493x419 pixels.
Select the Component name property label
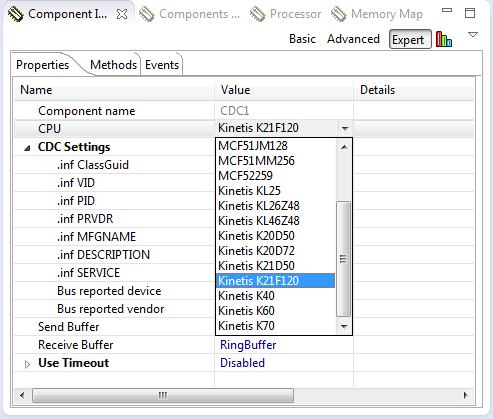tap(87, 111)
